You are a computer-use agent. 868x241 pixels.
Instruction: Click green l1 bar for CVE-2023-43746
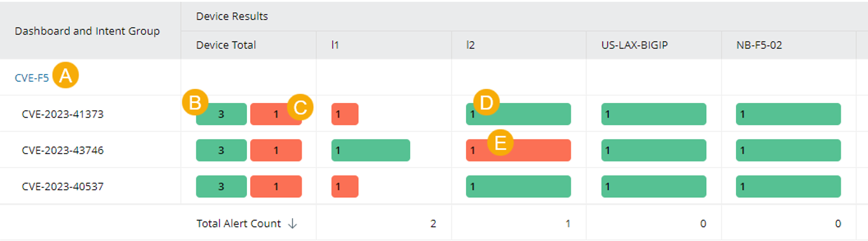[x=371, y=151]
